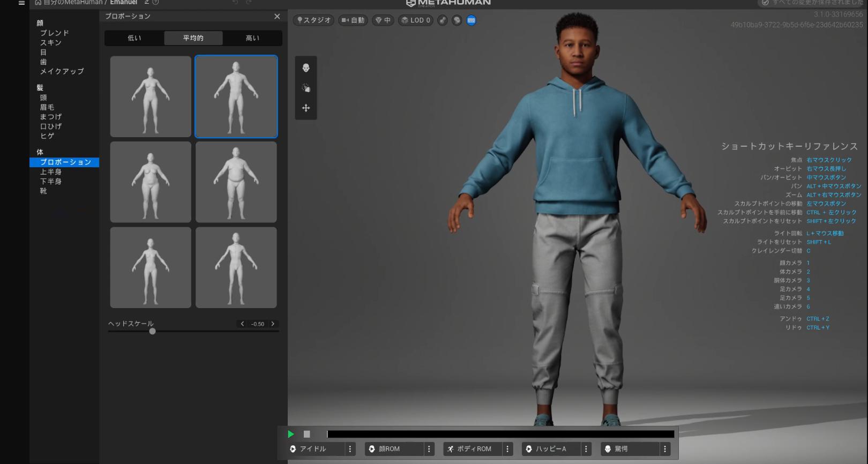This screenshot has width=868, height=464.
Task: Switch to the 高い height tab
Action: pos(252,38)
